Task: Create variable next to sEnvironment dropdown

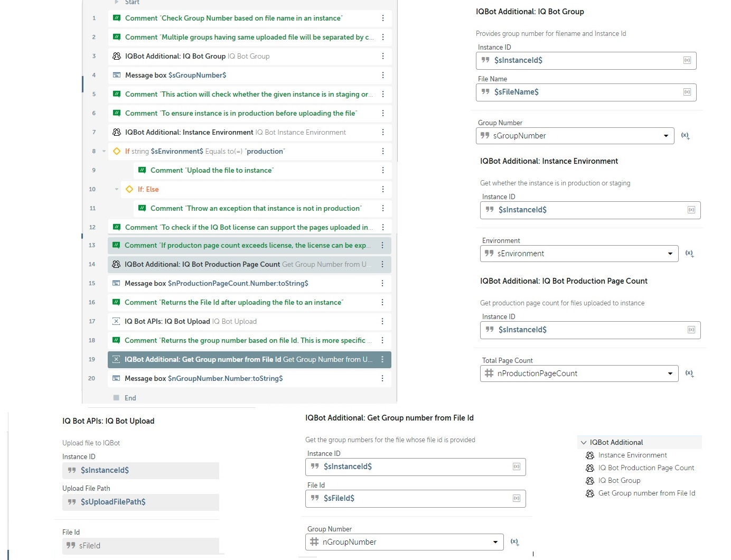Action: (689, 254)
